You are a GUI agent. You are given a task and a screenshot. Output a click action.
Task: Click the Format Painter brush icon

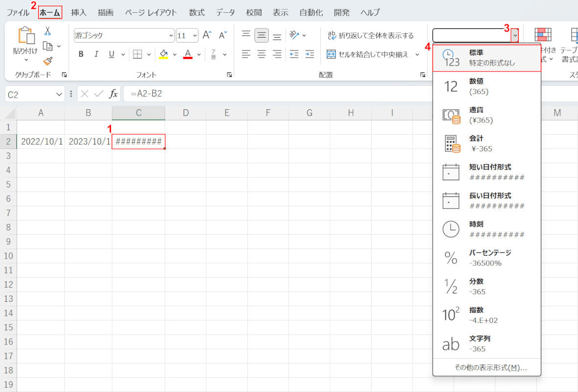click(48, 61)
